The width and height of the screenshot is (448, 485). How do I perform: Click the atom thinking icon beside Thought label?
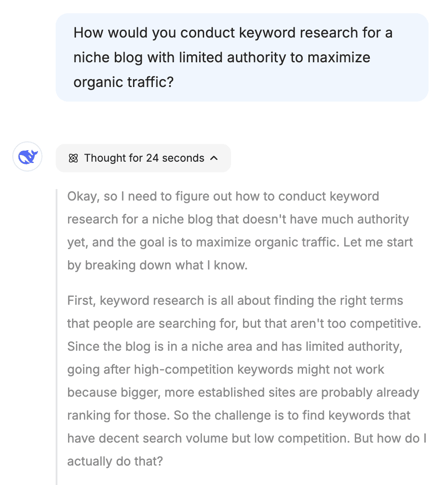[x=73, y=159]
